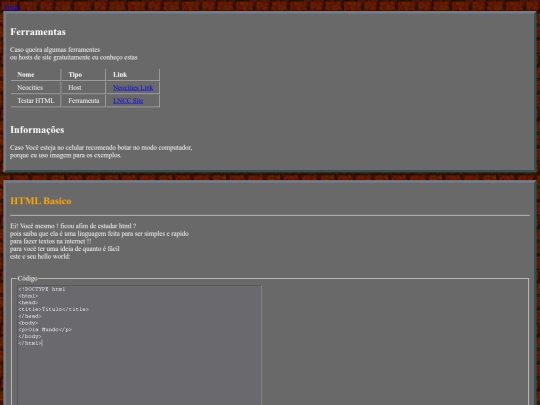This screenshot has width=540, height=405.
Task: Click the '<head>' opening tag line
Action: pyautogui.click(x=28, y=303)
